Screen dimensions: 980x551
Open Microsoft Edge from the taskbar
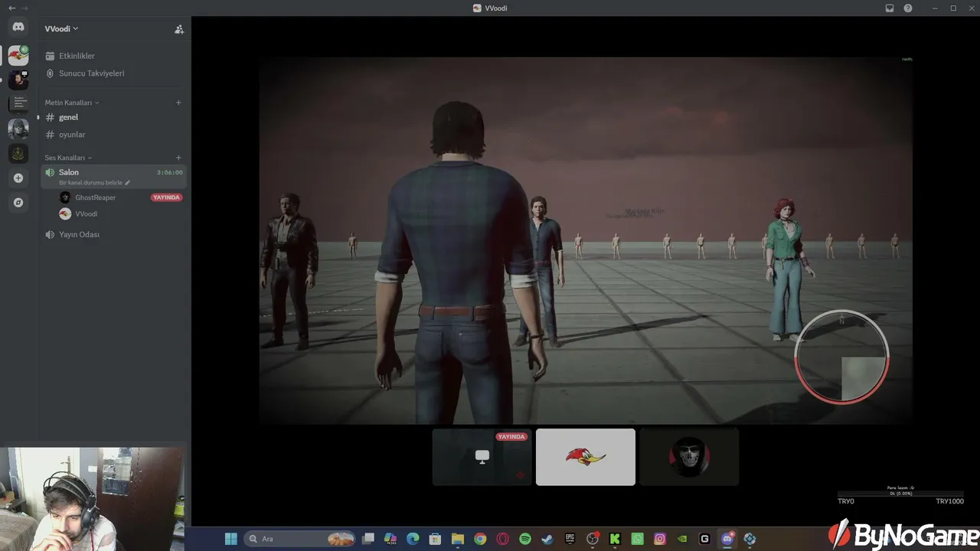pos(413,539)
